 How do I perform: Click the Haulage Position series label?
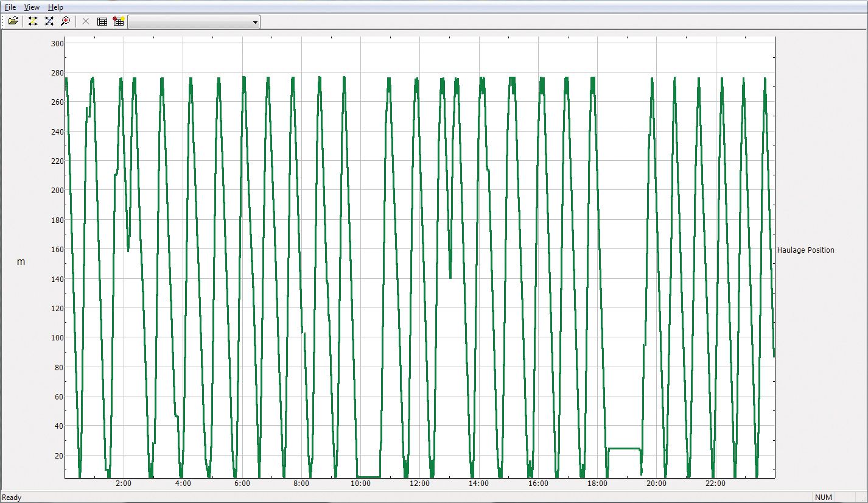[805, 250]
